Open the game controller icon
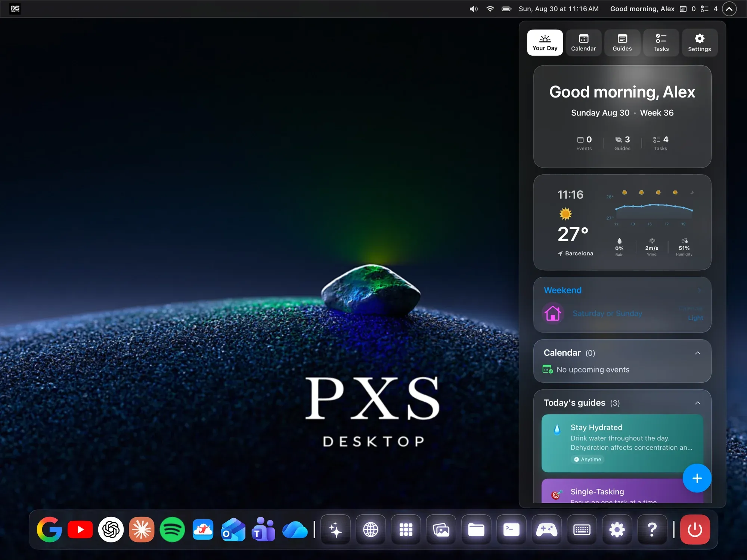Image resolution: width=747 pixels, height=560 pixels. tap(546, 529)
